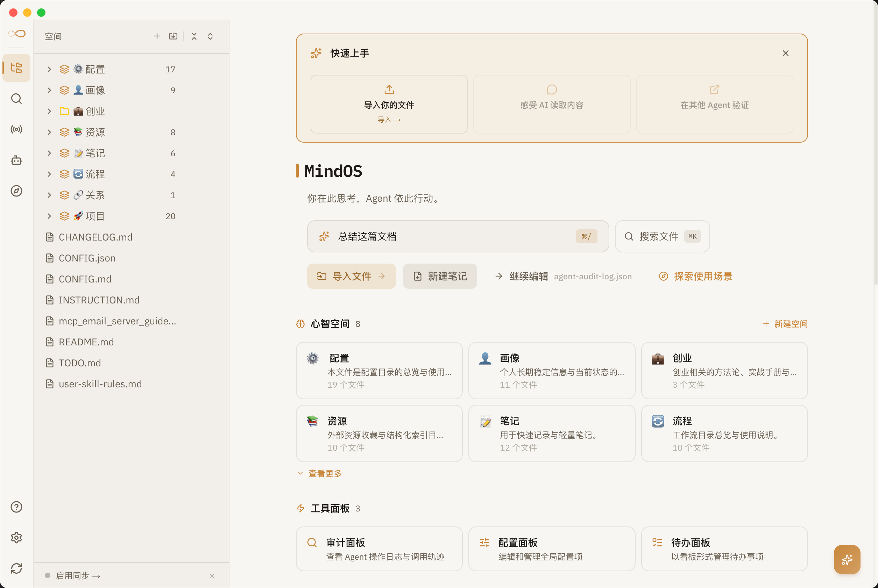The width and height of the screenshot is (878, 588).
Task: Open the 流程 space card
Action: (724, 433)
